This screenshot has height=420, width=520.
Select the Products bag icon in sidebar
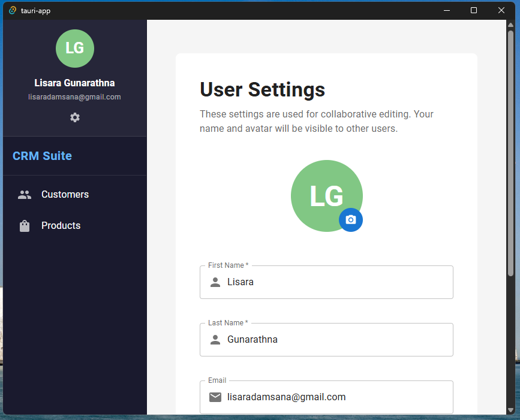[x=24, y=225]
